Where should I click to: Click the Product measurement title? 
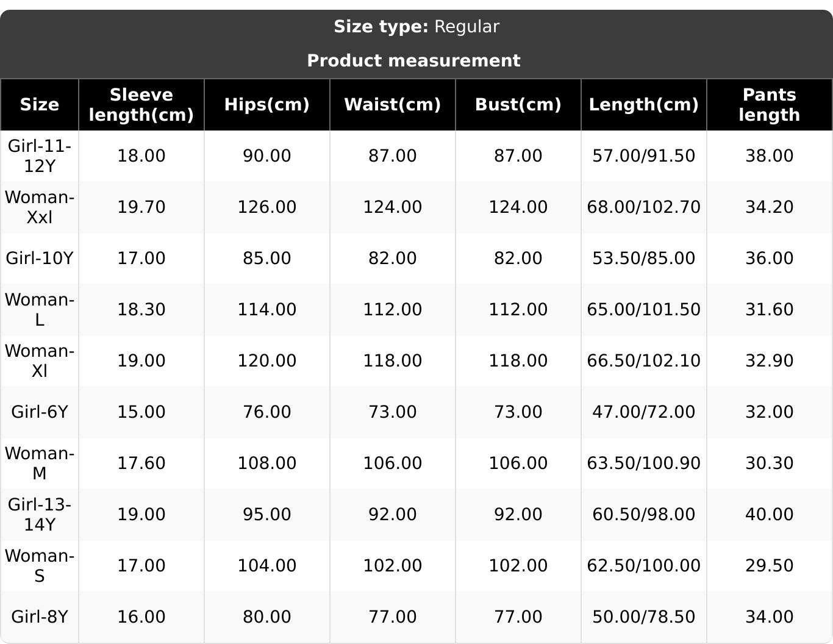click(x=413, y=61)
